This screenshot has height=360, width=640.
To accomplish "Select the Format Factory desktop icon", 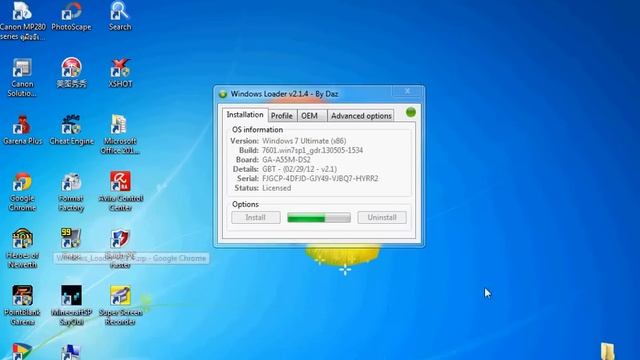I will 71,192.
